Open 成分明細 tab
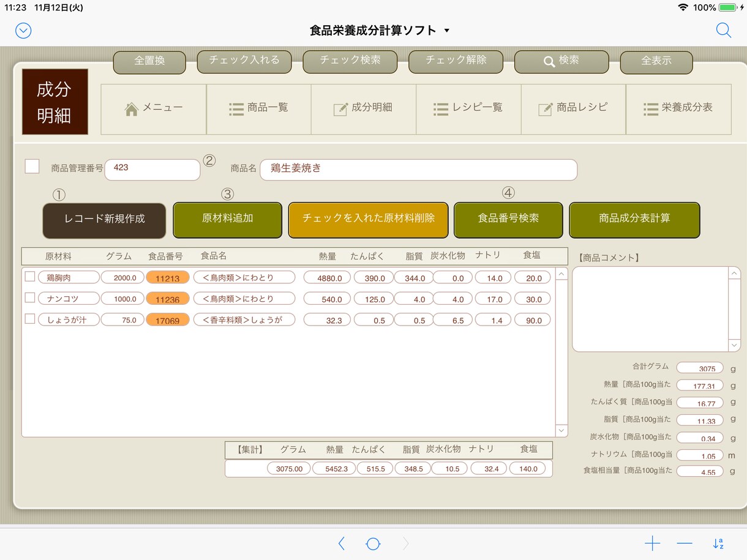Viewport: 747px width, 560px height. (x=364, y=109)
